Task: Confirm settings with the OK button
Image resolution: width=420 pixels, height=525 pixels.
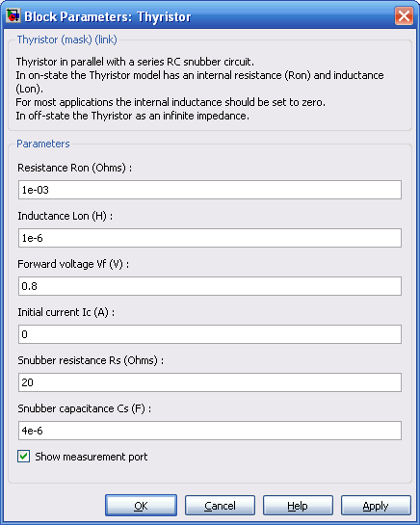Action: [x=141, y=505]
